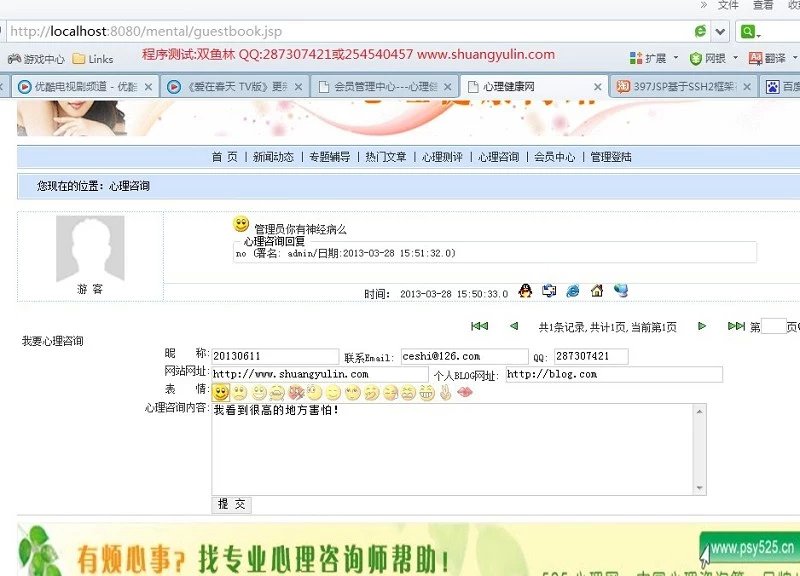800x576 pixels.
Task: Click the email transfer icon beside the timestamp
Action: pyautogui.click(x=549, y=291)
